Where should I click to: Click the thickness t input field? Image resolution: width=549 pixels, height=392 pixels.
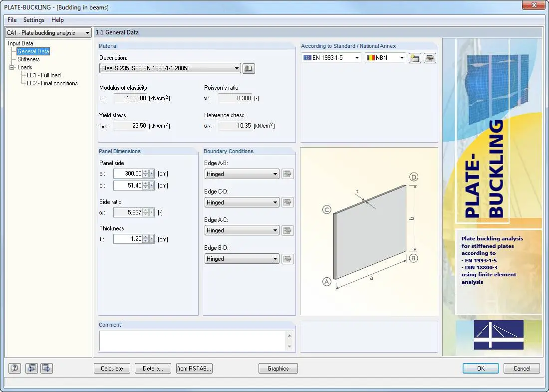(x=128, y=239)
